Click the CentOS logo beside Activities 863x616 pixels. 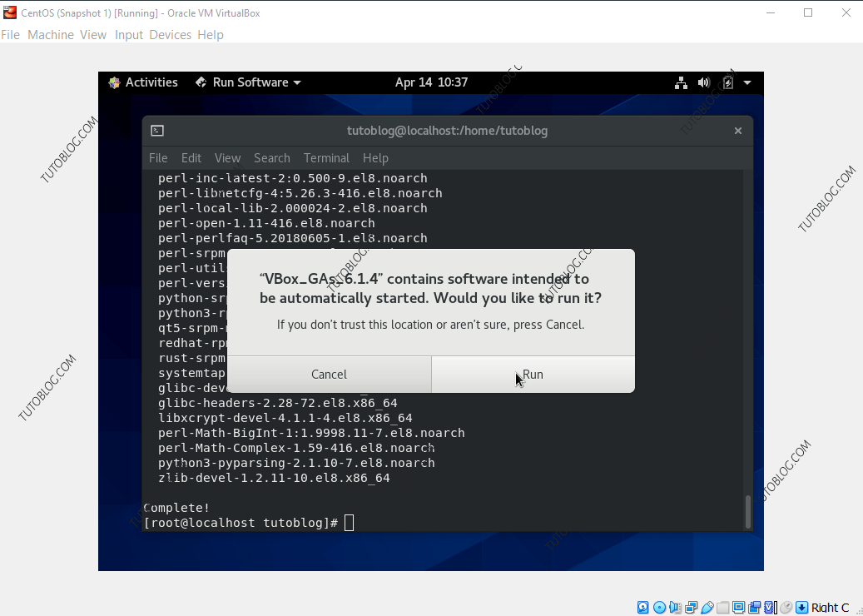[x=115, y=82]
